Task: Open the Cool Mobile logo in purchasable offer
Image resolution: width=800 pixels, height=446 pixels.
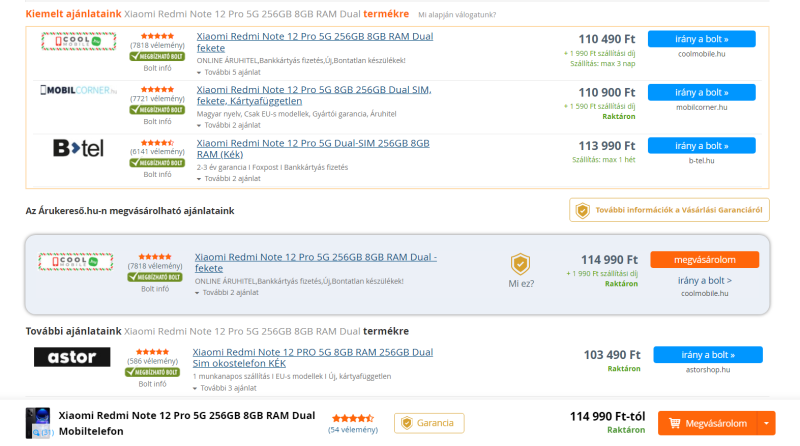Action: [76, 262]
